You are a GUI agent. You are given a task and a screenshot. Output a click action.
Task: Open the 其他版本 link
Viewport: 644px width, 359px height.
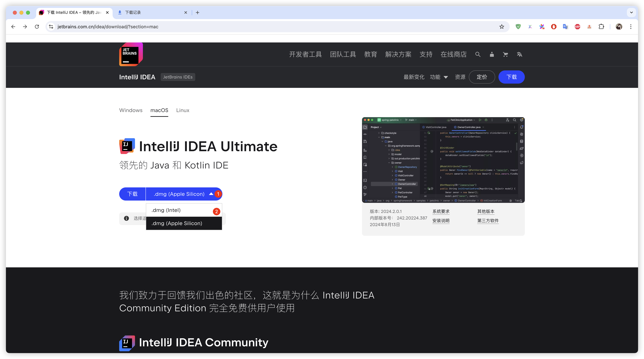pyautogui.click(x=486, y=211)
